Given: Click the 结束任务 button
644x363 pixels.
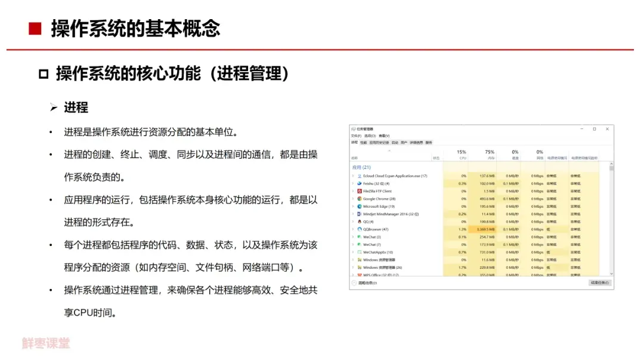Looking at the screenshot, I should pos(600,283).
